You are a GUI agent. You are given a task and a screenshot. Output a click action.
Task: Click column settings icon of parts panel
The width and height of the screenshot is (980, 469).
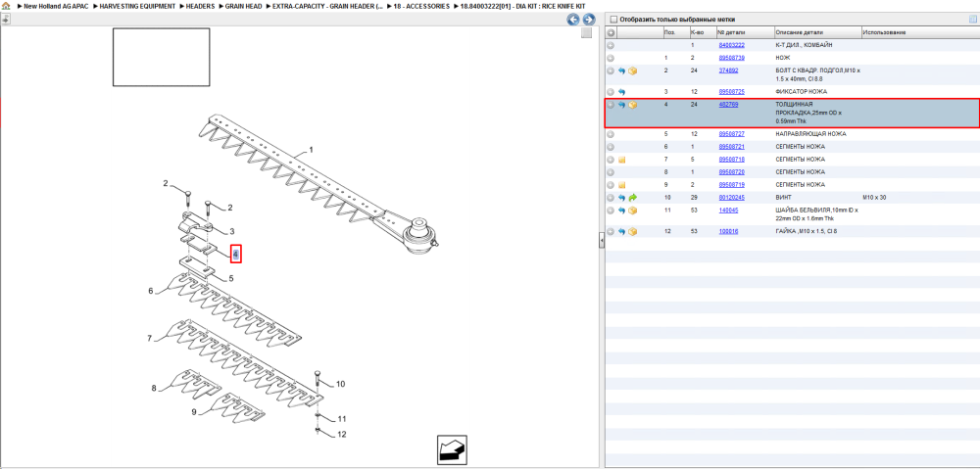click(x=972, y=20)
